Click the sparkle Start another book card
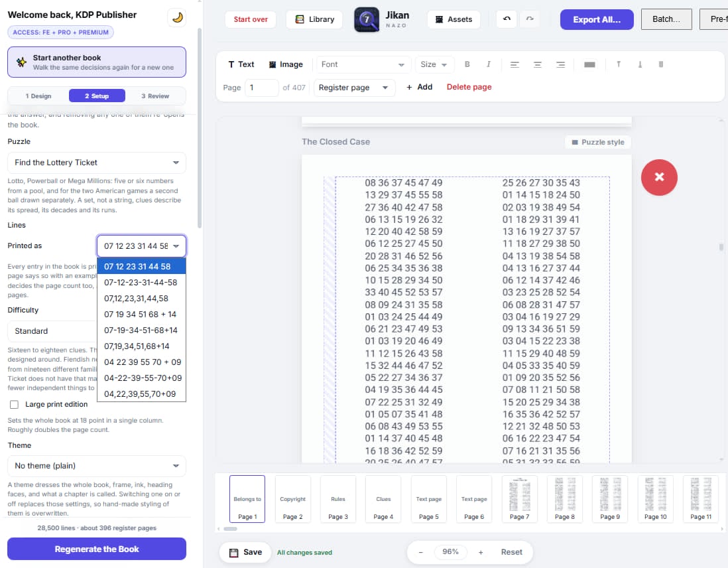 97,62
